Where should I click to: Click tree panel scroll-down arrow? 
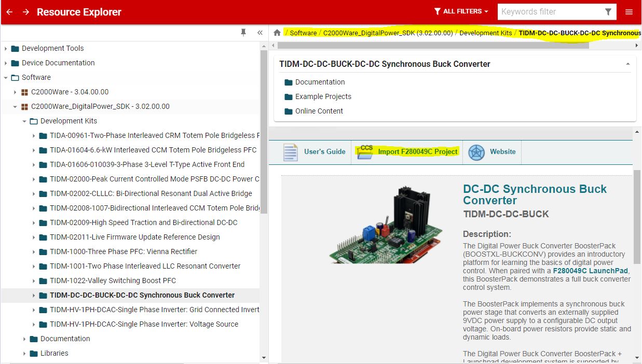tap(264, 358)
